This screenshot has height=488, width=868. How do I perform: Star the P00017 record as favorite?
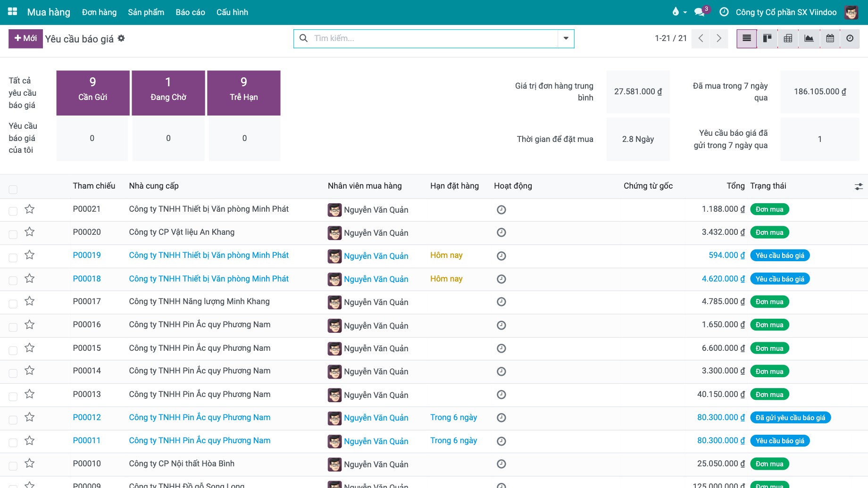(x=30, y=301)
